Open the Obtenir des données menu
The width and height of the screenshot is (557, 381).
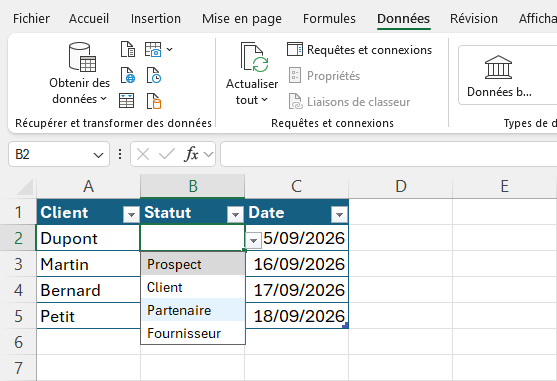[79, 74]
